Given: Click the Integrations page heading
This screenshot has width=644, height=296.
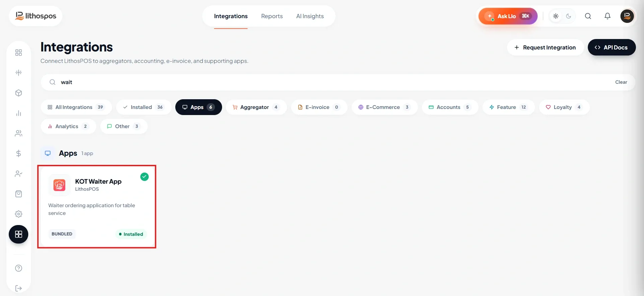Looking at the screenshot, I should [x=77, y=47].
